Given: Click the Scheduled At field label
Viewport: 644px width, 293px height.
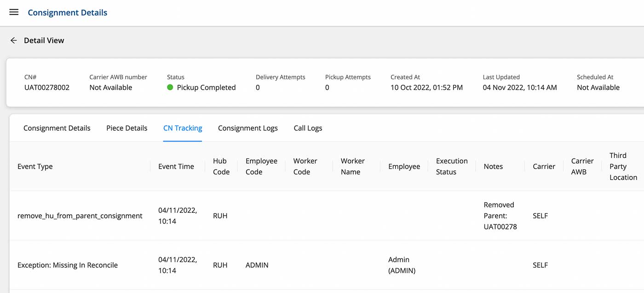Looking at the screenshot, I should click(595, 77).
